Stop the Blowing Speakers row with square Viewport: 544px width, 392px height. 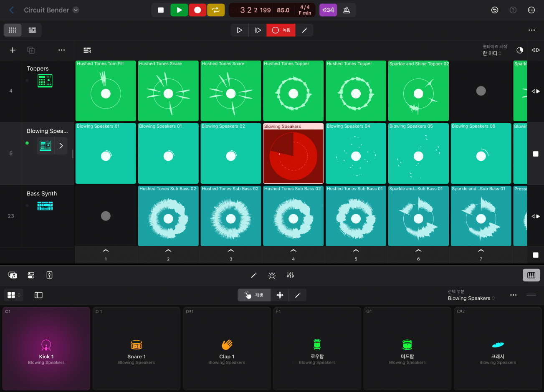[536, 154]
